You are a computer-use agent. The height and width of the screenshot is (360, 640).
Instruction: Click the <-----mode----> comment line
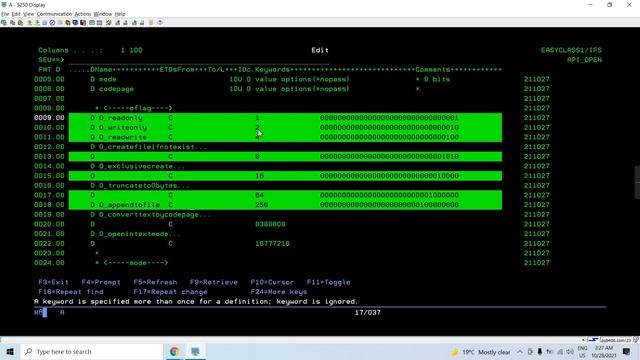[x=131, y=263]
